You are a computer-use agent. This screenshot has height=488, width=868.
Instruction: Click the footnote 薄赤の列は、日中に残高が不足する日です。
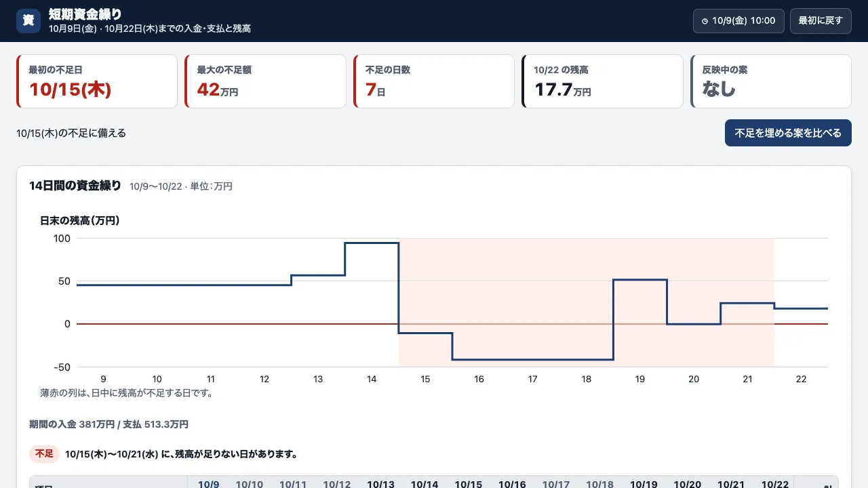pyautogui.click(x=127, y=392)
